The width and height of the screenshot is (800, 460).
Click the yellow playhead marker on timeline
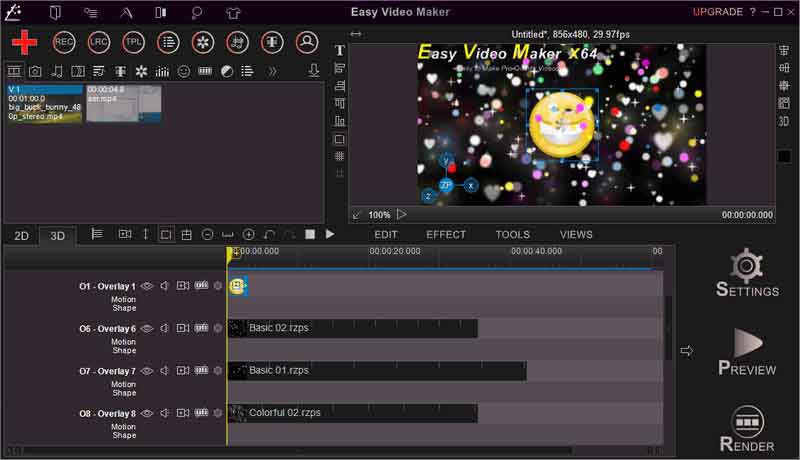(231, 255)
